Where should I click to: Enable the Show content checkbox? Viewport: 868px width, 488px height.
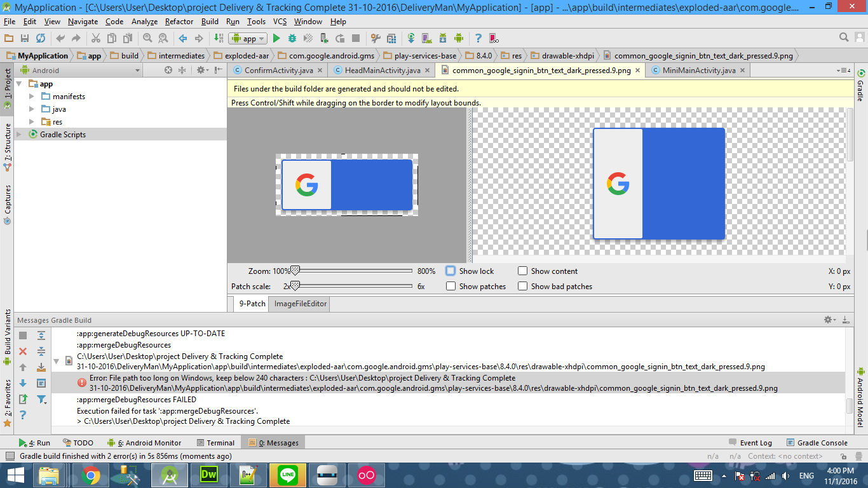pos(522,271)
